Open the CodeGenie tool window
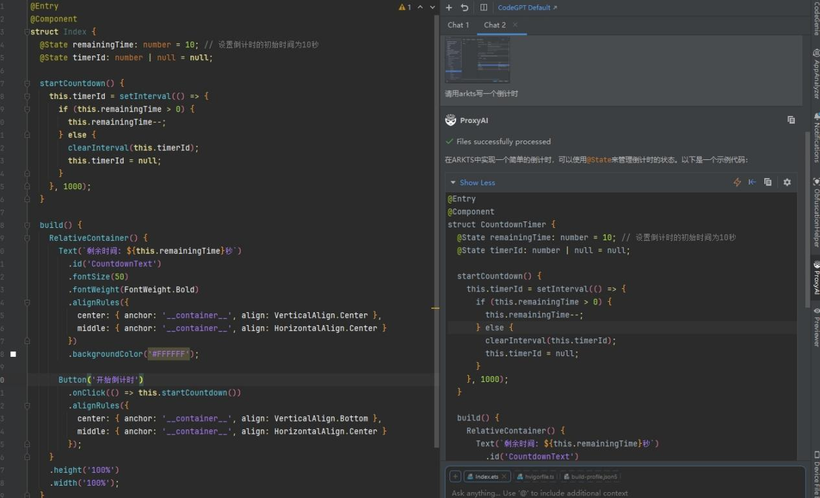Screen dimensions: 820x498 815,18
